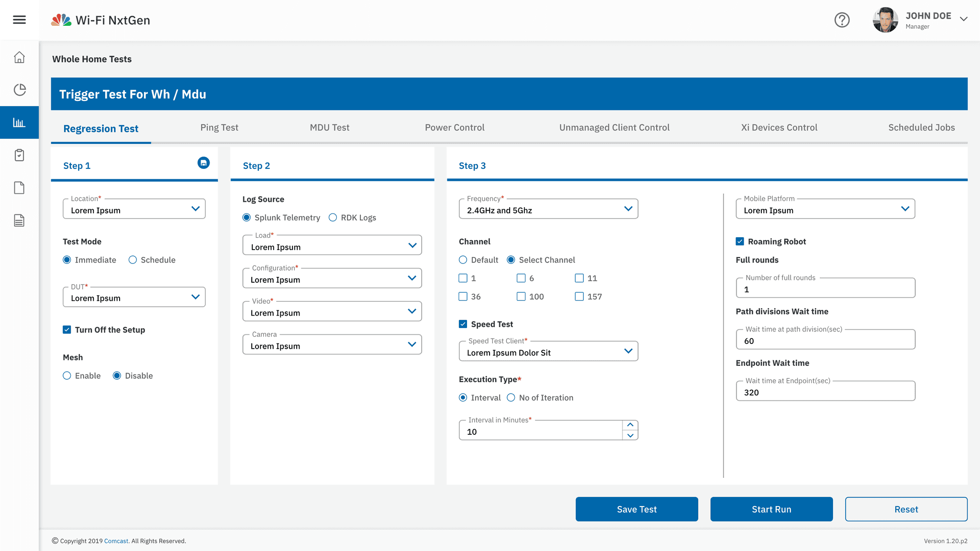Click the help question mark icon
Image resolution: width=980 pixels, height=551 pixels.
pyautogui.click(x=842, y=20)
